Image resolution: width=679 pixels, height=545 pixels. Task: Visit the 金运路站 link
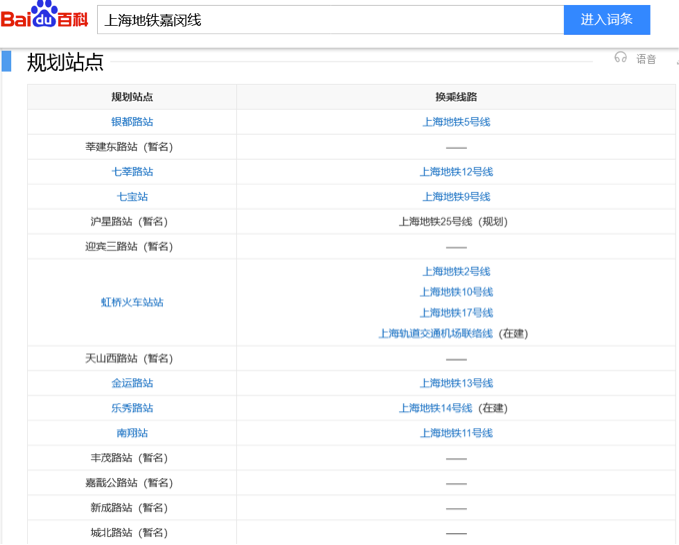(x=132, y=383)
